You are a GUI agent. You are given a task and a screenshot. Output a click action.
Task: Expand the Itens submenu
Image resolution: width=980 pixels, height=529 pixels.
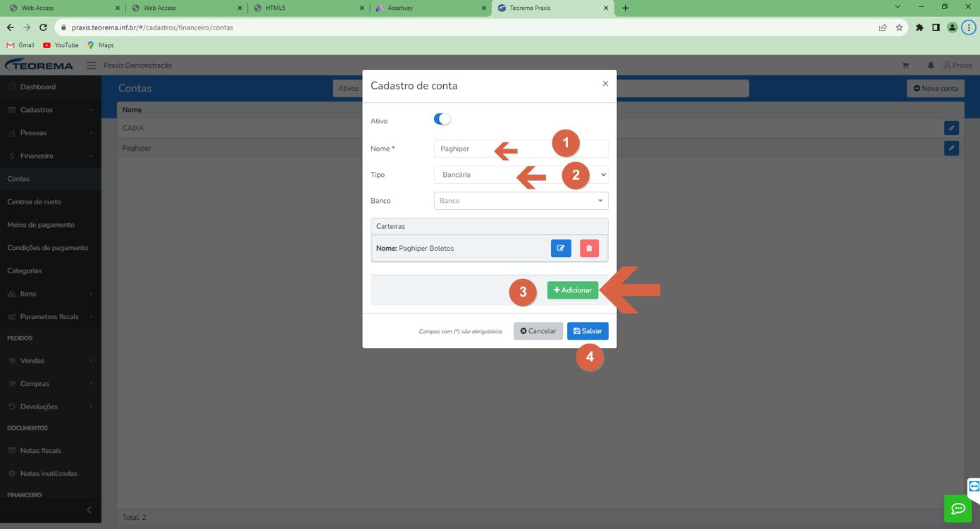(51, 294)
